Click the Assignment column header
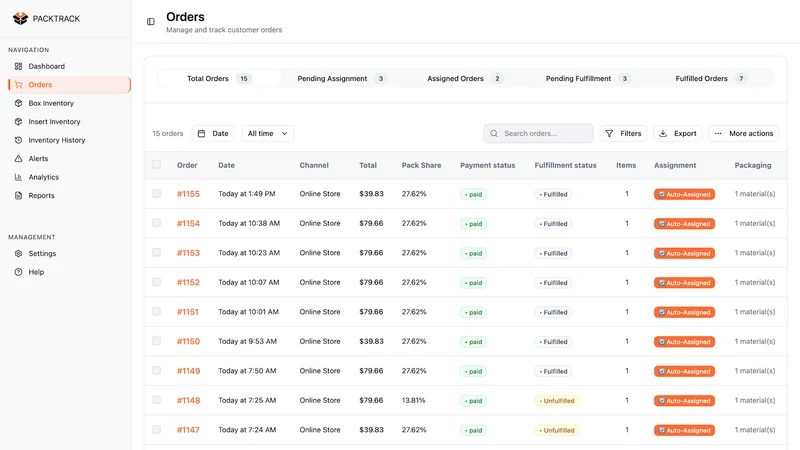The width and height of the screenshot is (800, 450). click(x=675, y=165)
